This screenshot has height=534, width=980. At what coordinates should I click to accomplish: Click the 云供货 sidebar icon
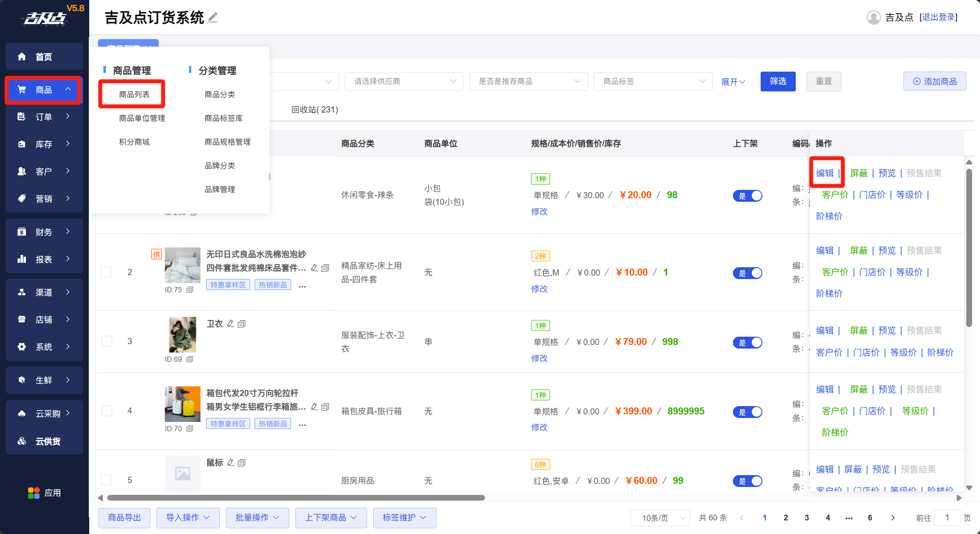(x=22, y=441)
